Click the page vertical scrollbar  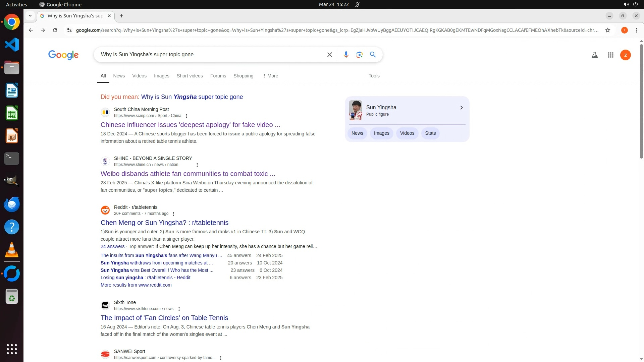pos(641,101)
